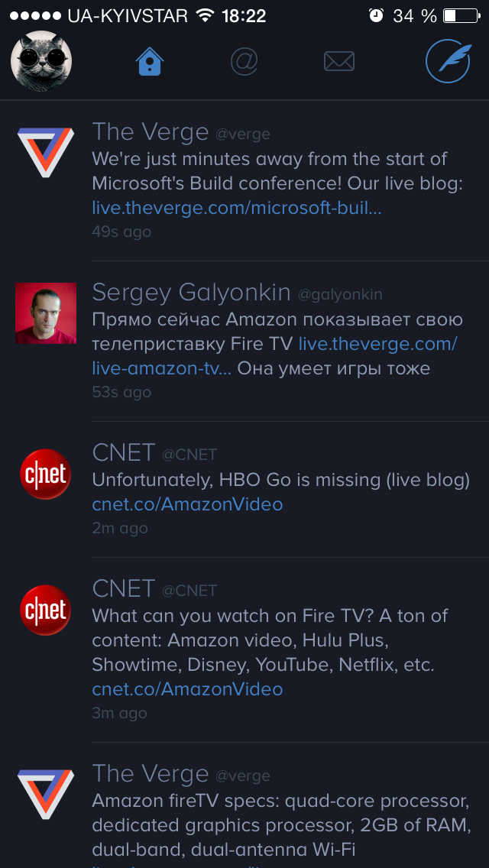This screenshot has width=489, height=868.
Task: Select the Sergey Galyonkin name heading
Action: click(191, 292)
